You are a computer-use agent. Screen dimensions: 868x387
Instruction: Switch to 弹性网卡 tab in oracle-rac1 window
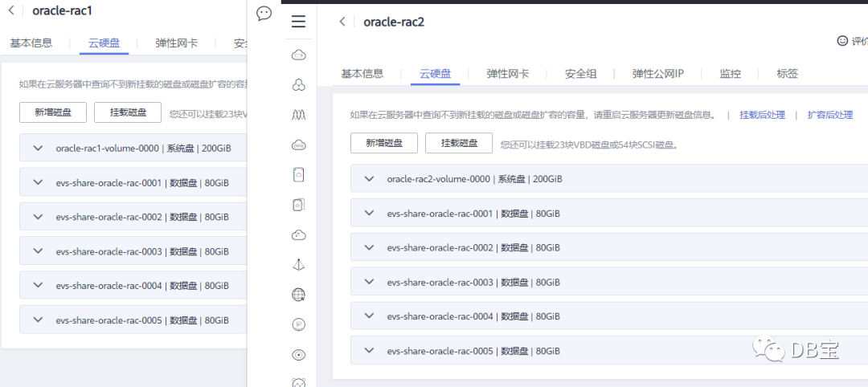177,43
